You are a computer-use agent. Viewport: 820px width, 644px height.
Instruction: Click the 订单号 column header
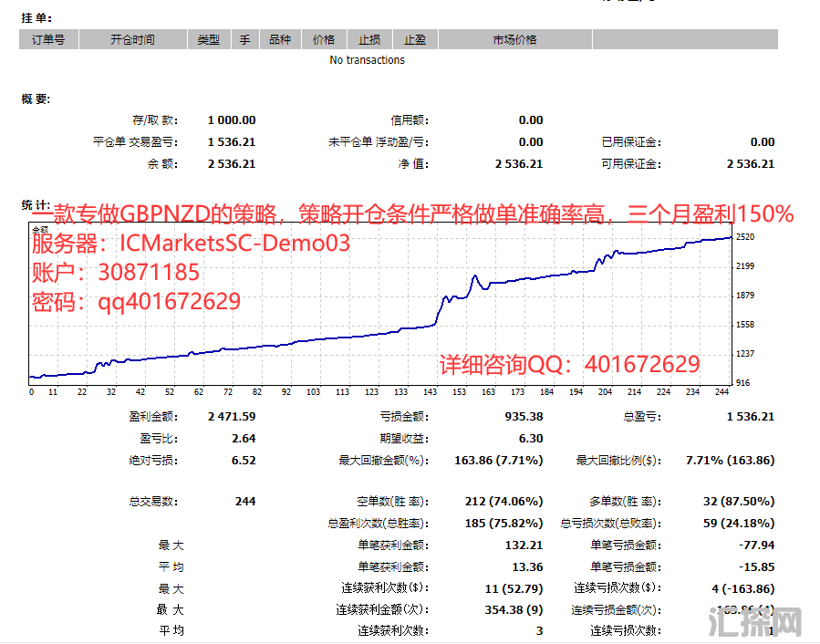48,39
